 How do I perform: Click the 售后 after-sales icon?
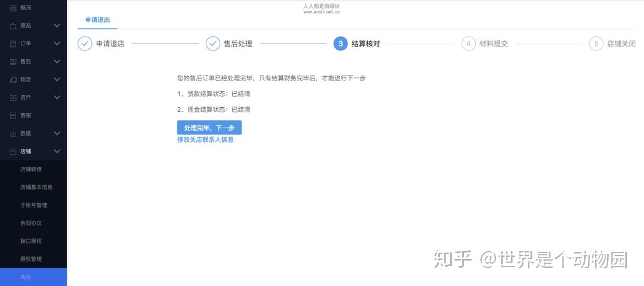coord(13,62)
